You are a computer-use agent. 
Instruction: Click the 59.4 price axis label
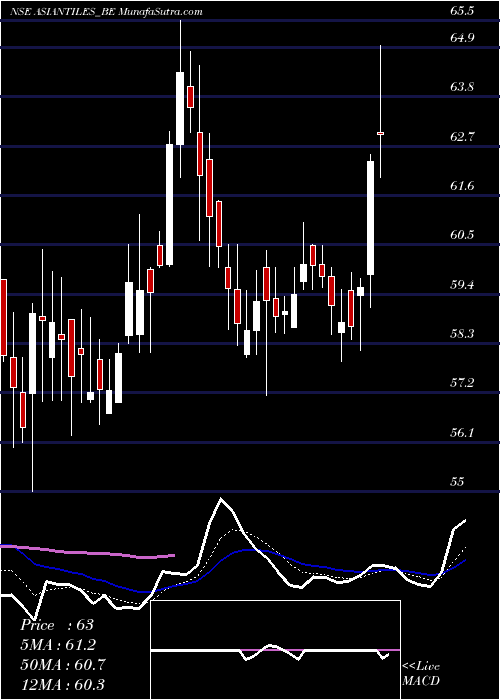pos(462,284)
